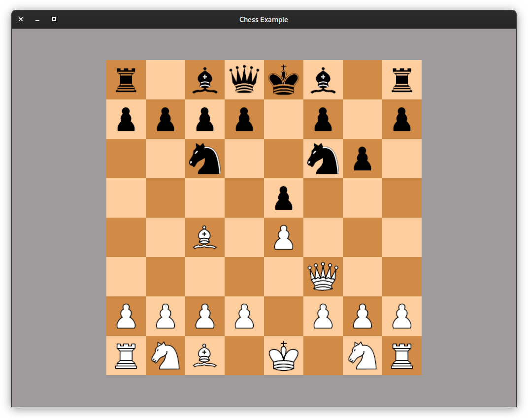Click the black pawn on e5

(x=284, y=198)
